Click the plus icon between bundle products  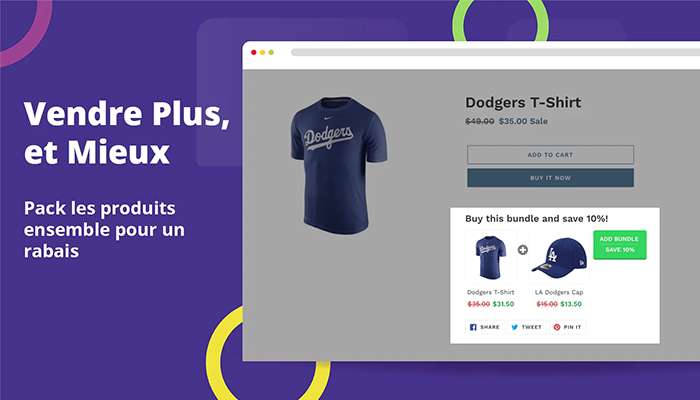coord(523,250)
